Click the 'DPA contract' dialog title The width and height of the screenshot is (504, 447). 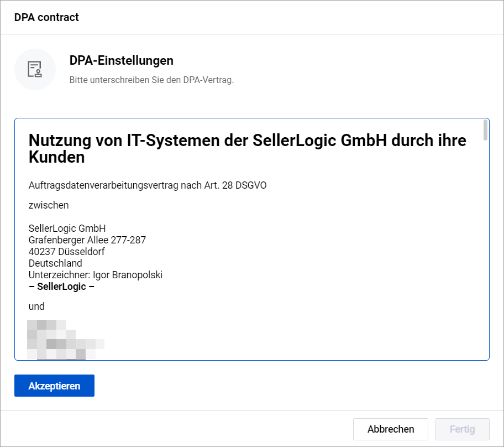(46, 17)
